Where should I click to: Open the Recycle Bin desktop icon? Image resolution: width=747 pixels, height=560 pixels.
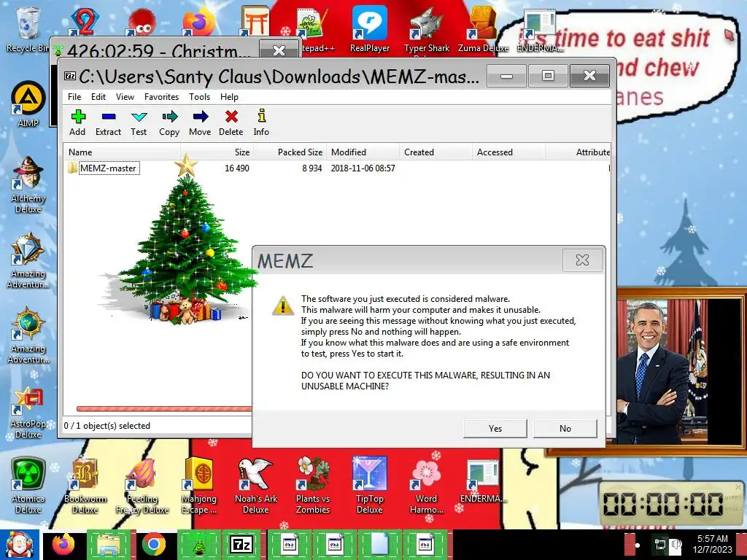click(28, 29)
